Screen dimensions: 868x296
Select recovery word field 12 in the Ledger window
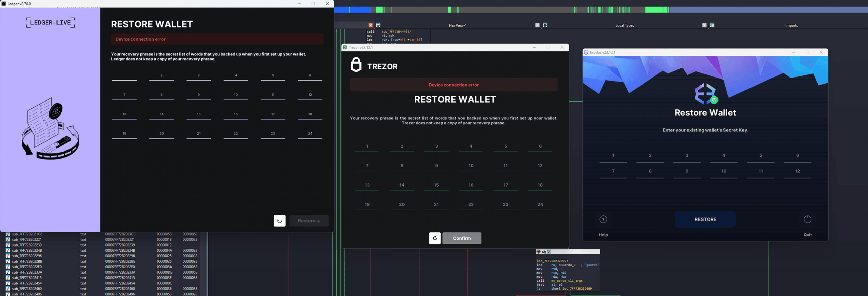tap(310, 96)
